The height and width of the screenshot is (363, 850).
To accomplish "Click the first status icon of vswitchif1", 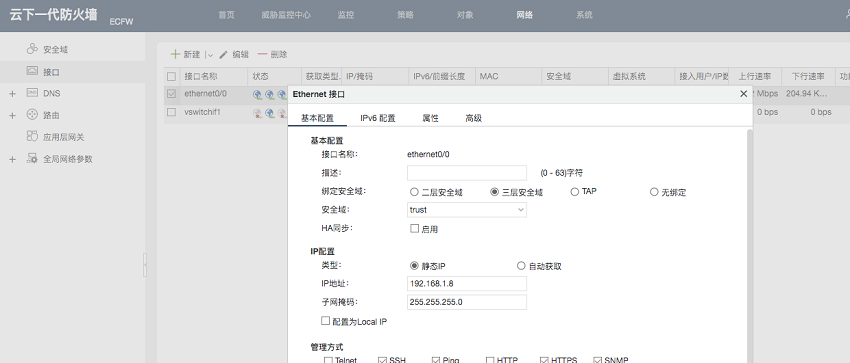I will click(x=257, y=113).
